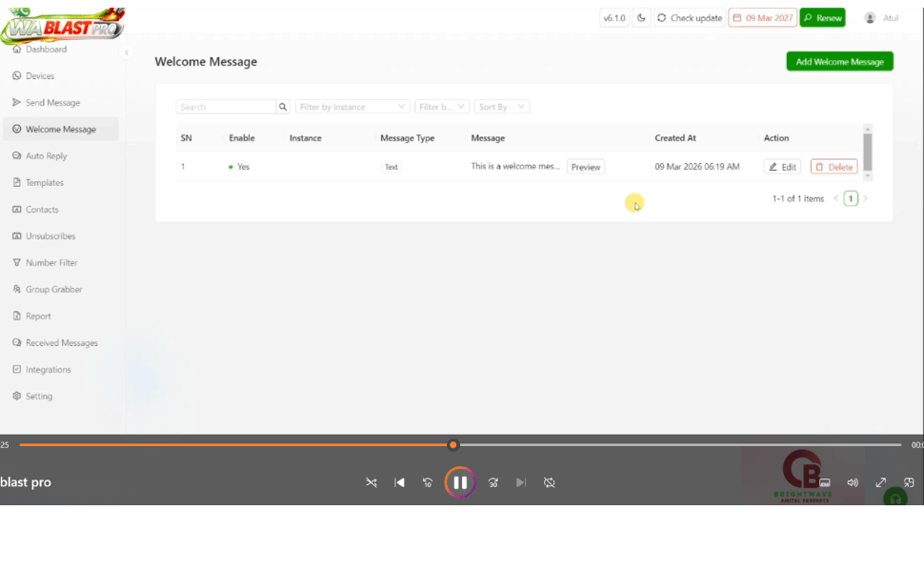
Task: Click the search magnifier icon
Action: tap(283, 107)
